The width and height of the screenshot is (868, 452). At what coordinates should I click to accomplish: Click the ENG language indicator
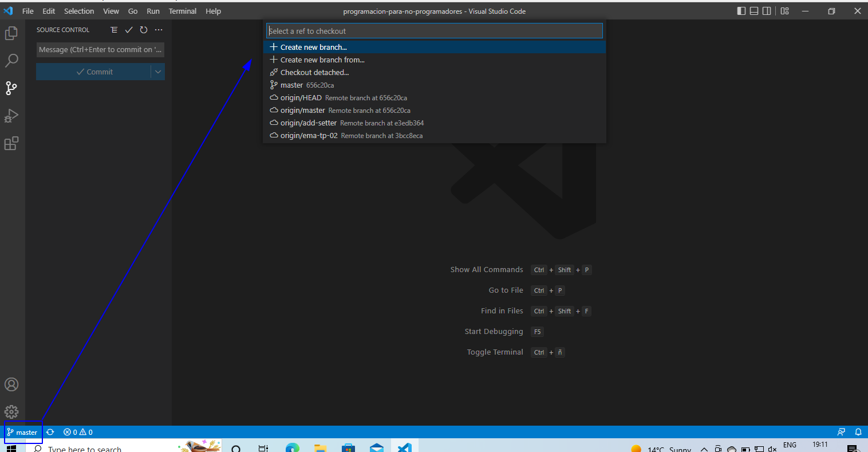(x=790, y=445)
